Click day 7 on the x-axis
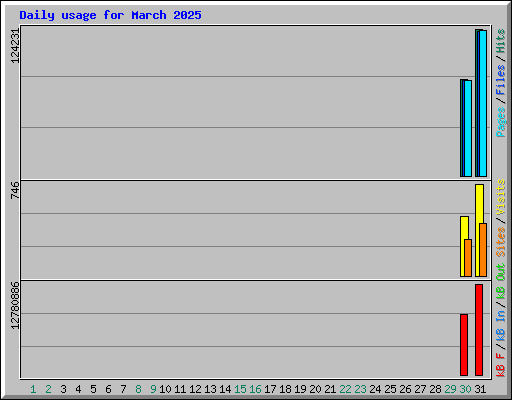Viewport: 512px width, 400px height. coord(123,389)
